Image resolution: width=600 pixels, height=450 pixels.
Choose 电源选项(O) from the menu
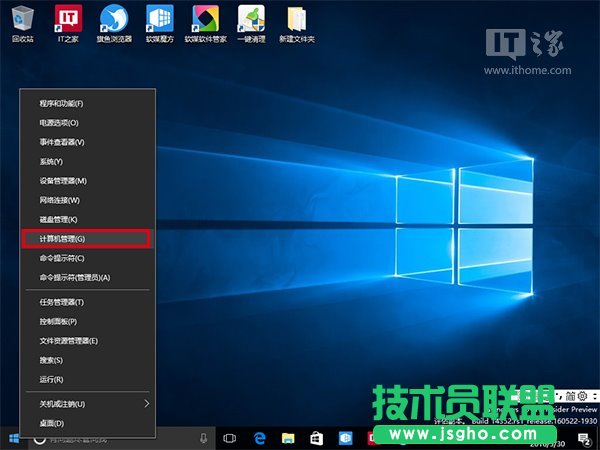pos(88,123)
